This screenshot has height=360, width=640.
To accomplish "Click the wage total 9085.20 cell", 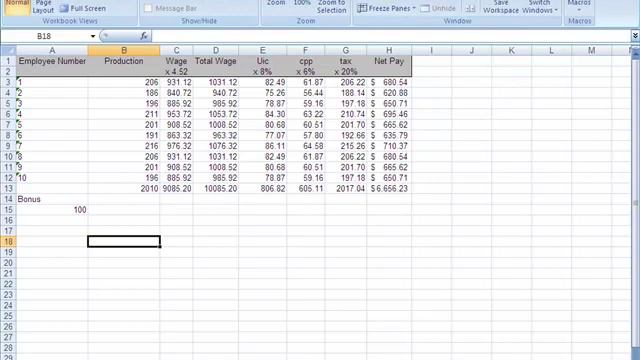I will [x=176, y=189].
